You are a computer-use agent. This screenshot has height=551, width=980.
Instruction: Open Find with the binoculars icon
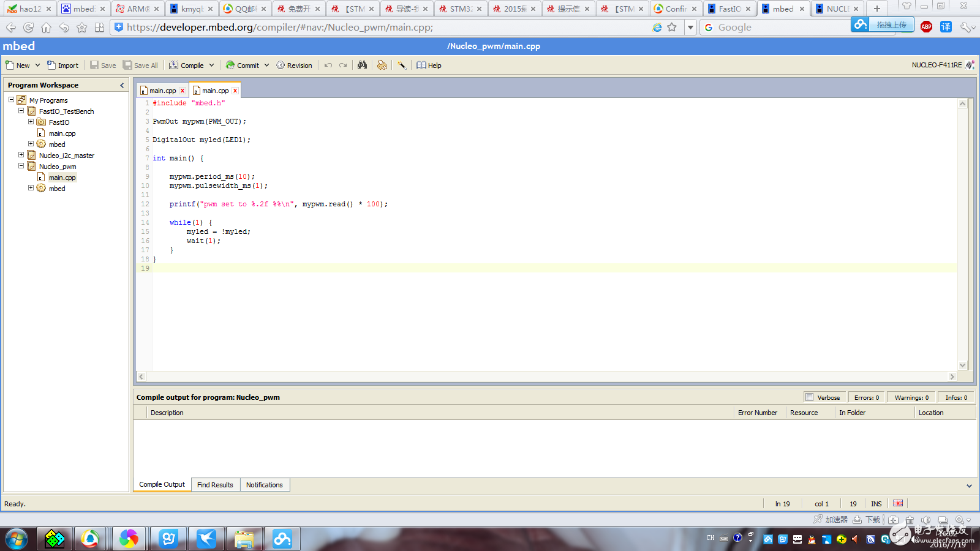pyautogui.click(x=362, y=65)
